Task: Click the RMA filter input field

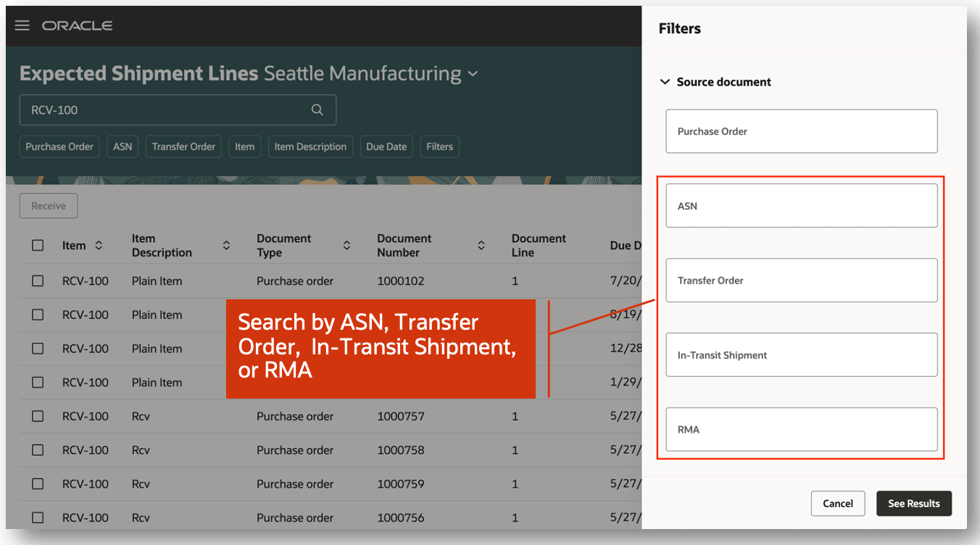Action: coord(801,429)
